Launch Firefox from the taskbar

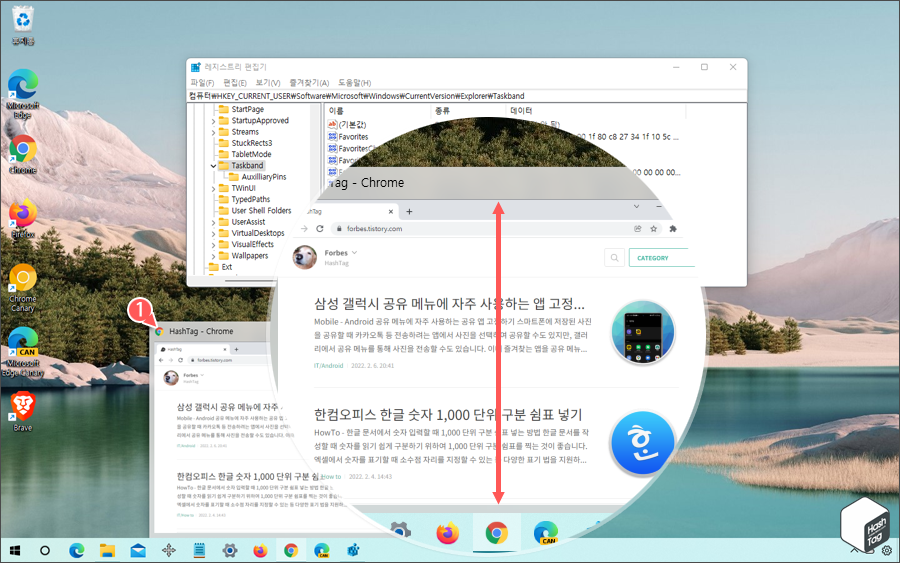coord(260,551)
